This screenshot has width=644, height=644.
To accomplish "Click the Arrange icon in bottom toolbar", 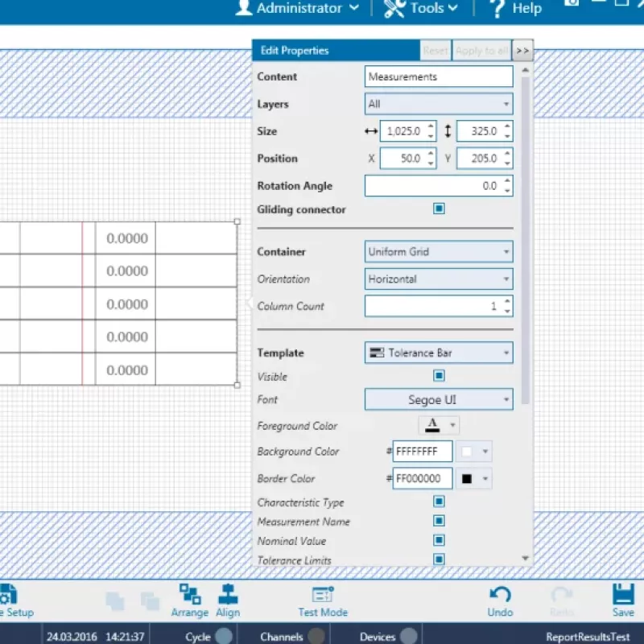I will pyautogui.click(x=190, y=595).
